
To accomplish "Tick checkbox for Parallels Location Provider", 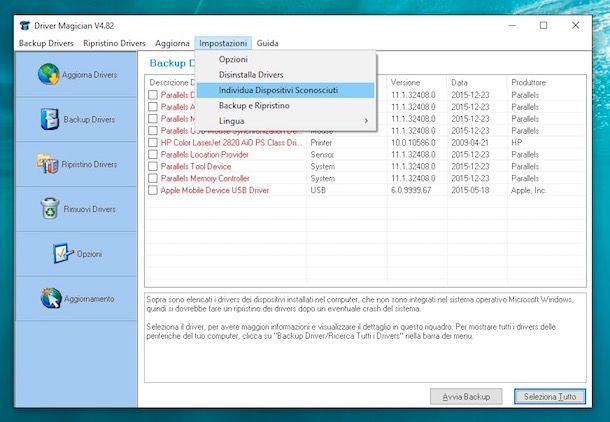I will click(153, 154).
